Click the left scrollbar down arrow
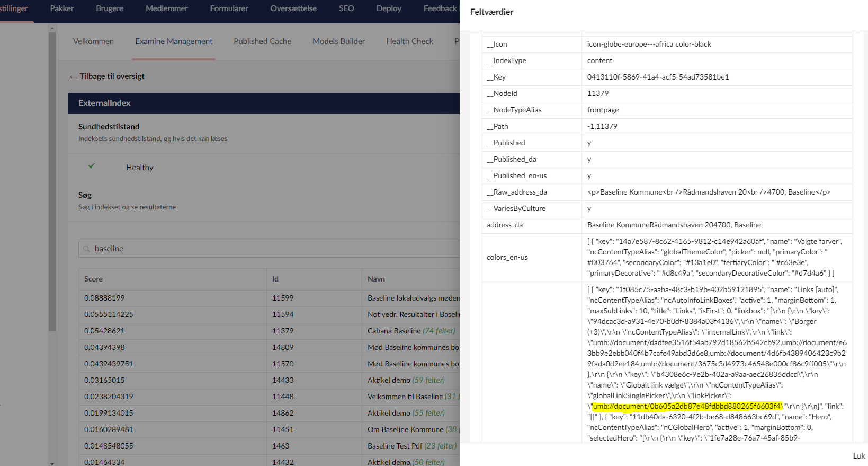This screenshot has height=466, width=868. tap(52, 463)
